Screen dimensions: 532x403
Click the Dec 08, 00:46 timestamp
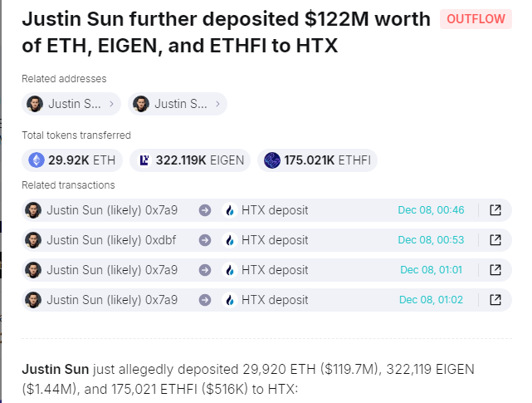click(x=431, y=210)
